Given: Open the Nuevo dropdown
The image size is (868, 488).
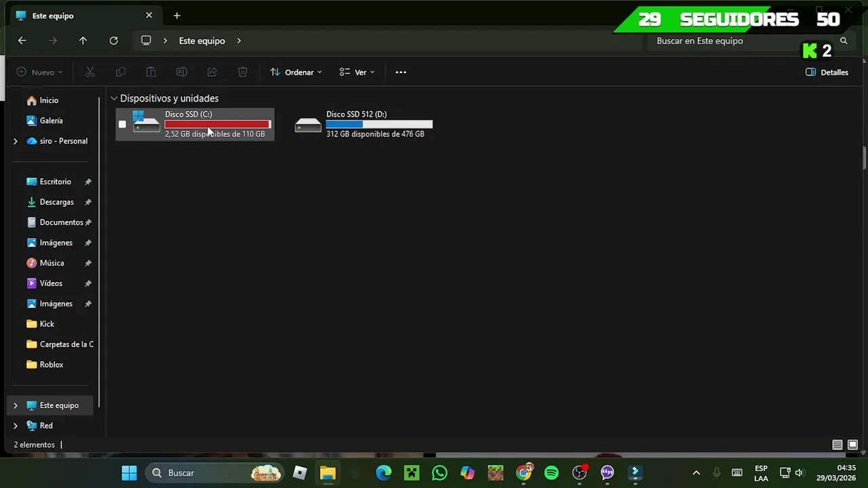Looking at the screenshot, I should coord(39,72).
